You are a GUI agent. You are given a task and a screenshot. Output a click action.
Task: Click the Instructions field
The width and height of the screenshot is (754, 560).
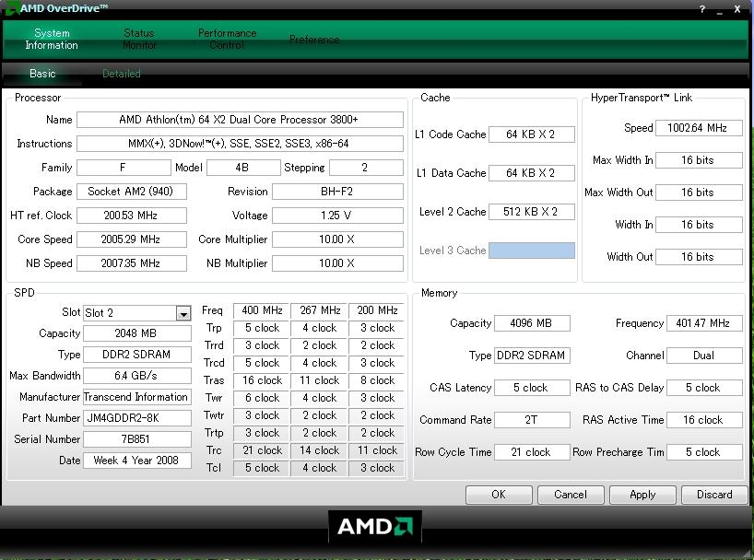click(x=240, y=144)
